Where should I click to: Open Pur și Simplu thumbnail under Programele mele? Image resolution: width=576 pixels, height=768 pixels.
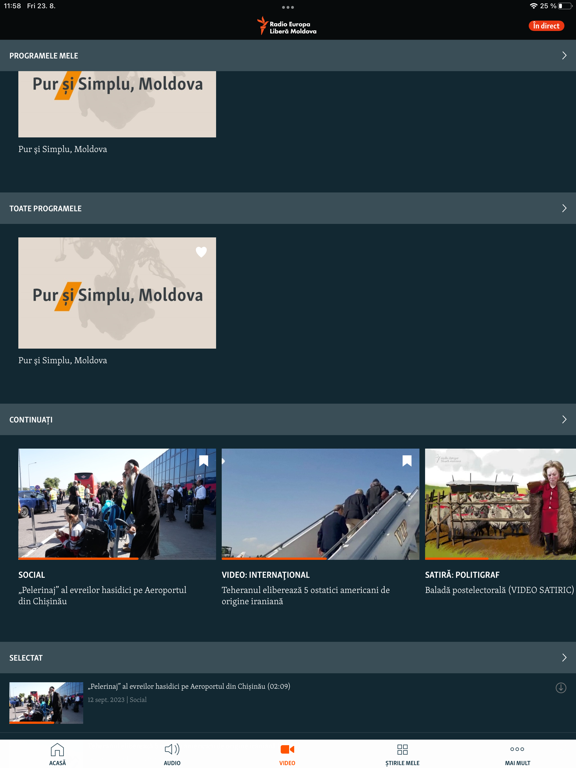point(117,104)
